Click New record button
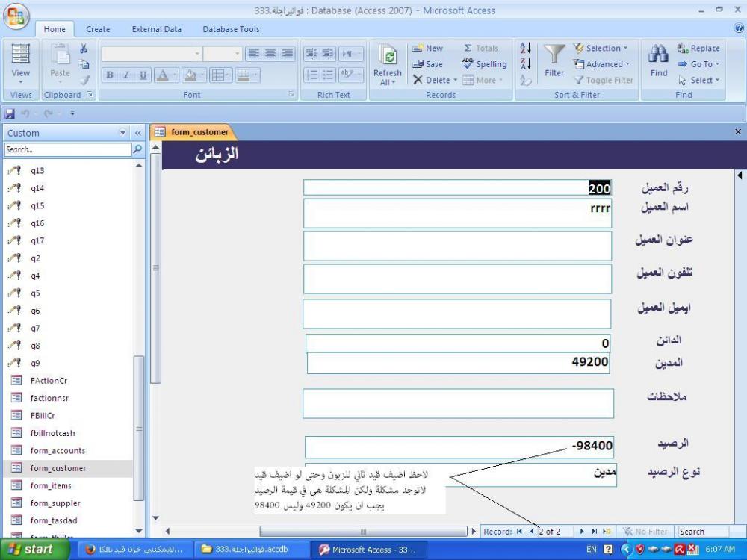The image size is (747, 560). 428,48
